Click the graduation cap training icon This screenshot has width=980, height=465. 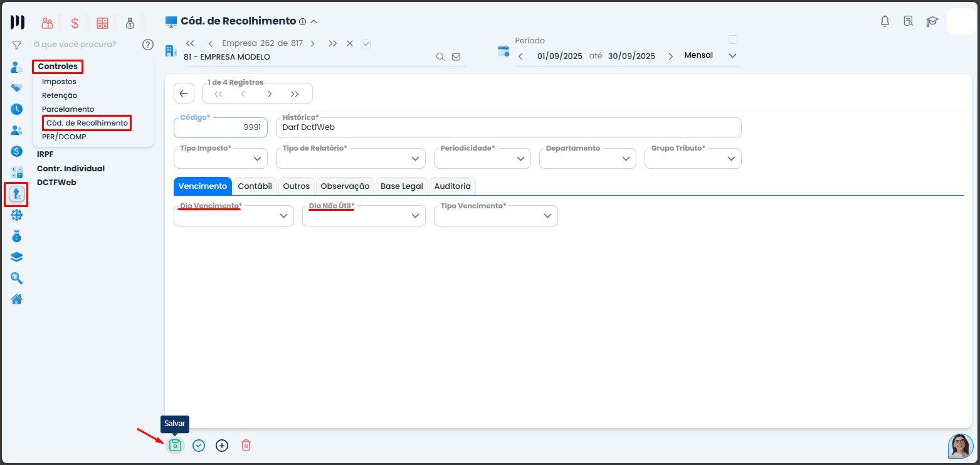932,21
